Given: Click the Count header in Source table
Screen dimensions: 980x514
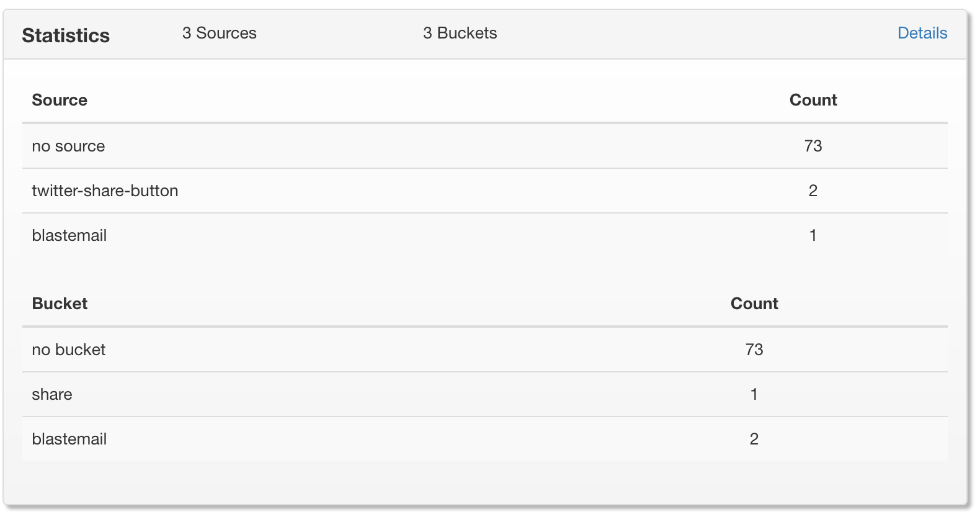Looking at the screenshot, I should [x=813, y=100].
